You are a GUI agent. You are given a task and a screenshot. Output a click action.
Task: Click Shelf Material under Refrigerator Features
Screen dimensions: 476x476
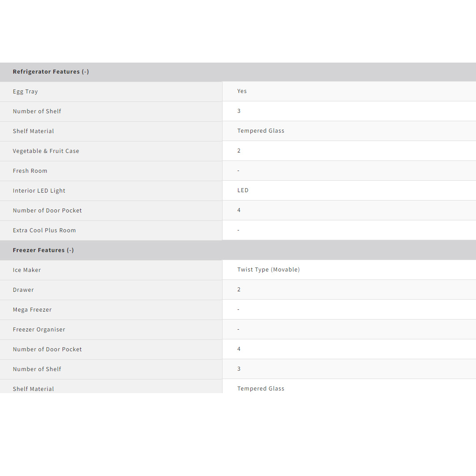(33, 131)
